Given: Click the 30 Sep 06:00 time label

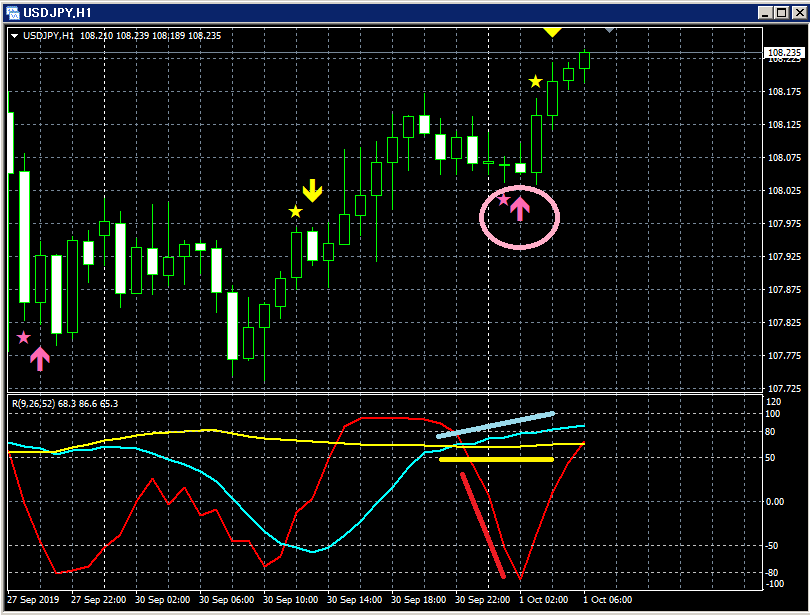Looking at the screenshot, I should coord(227,600).
